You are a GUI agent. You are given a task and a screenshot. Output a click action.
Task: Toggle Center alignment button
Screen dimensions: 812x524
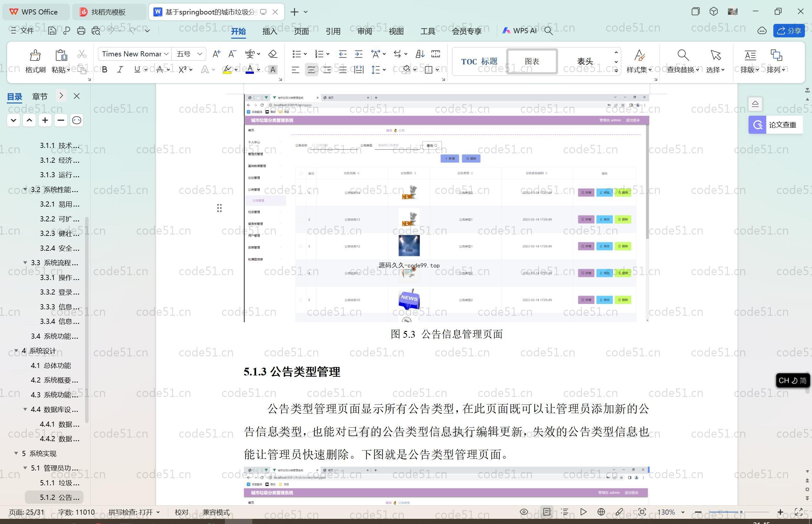[311, 70]
